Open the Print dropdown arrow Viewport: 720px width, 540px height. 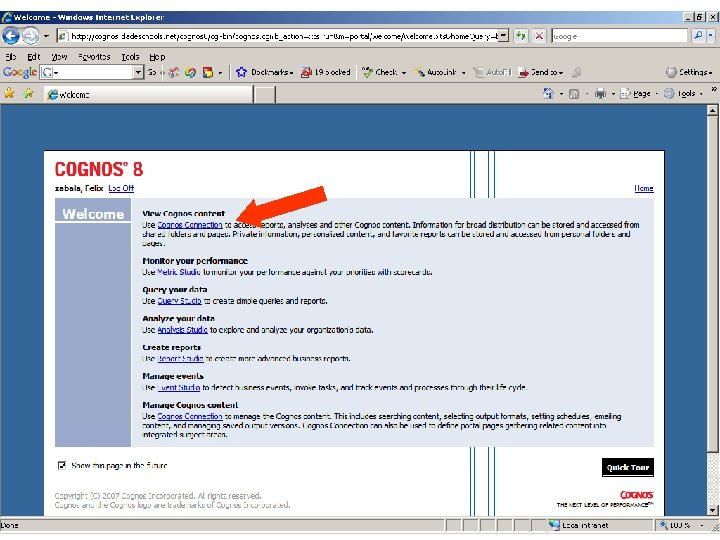point(613,94)
